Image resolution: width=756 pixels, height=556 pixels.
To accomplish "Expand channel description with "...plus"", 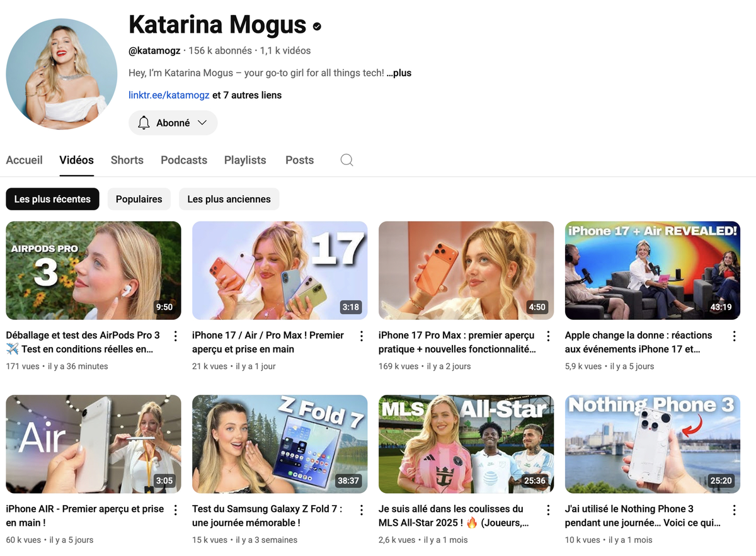I will [x=399, y=73].
